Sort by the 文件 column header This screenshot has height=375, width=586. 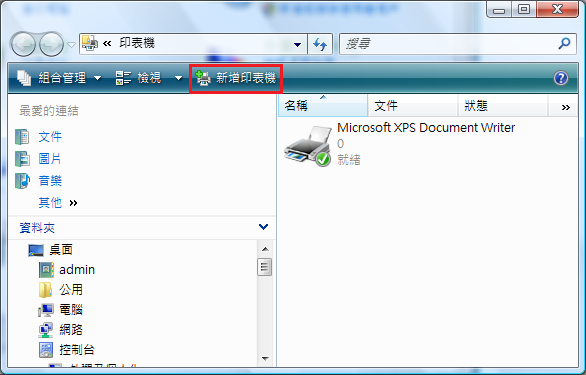point(413,105)
